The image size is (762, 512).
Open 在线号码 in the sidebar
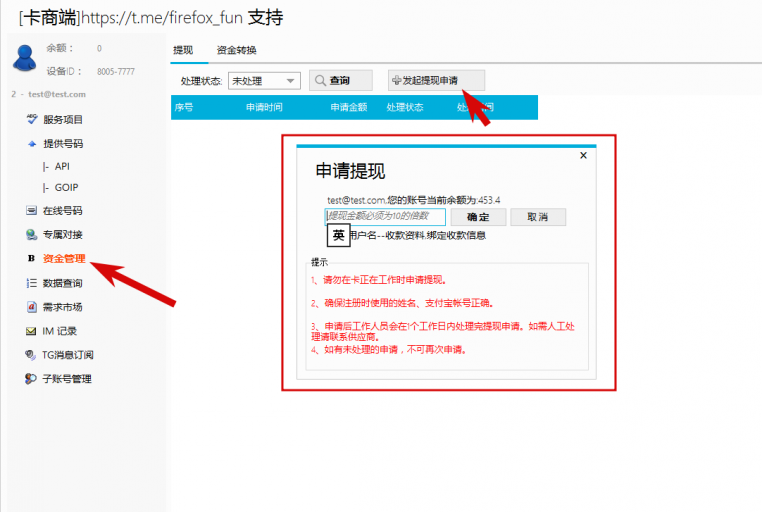coord(62,210)
